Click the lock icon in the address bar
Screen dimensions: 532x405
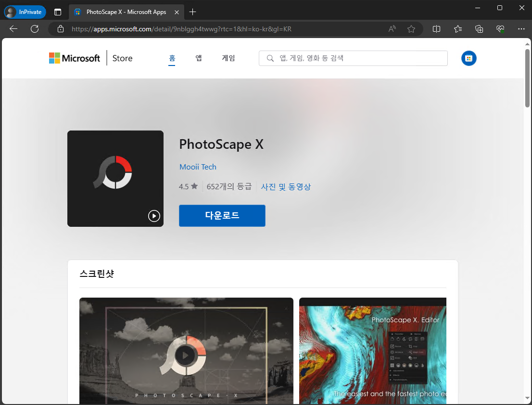click(x=61, y=29)
